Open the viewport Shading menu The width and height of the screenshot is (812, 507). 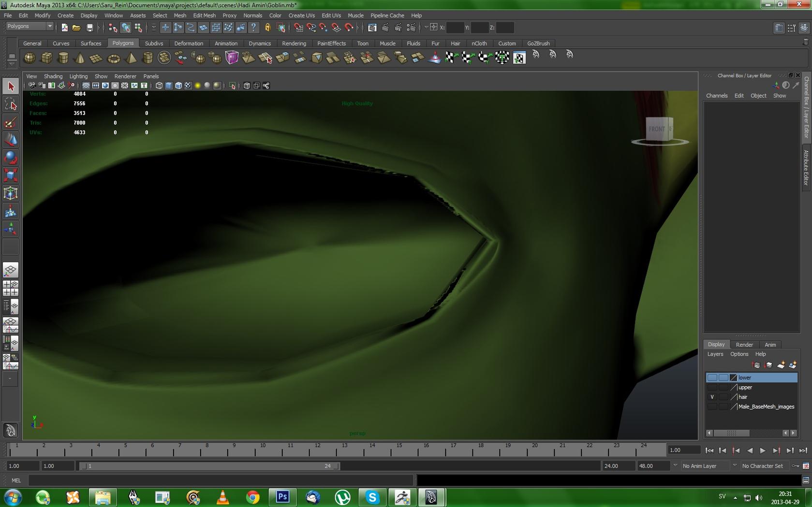(x=53, y=76)
